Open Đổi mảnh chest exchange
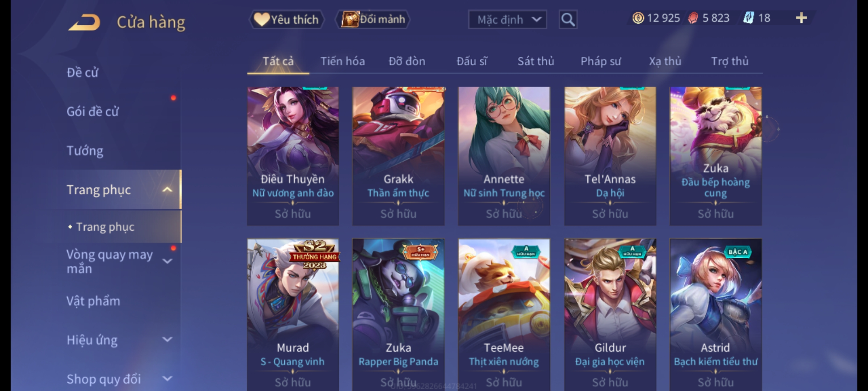This screenshot has width=868, height=391. (x=373, y=20)
